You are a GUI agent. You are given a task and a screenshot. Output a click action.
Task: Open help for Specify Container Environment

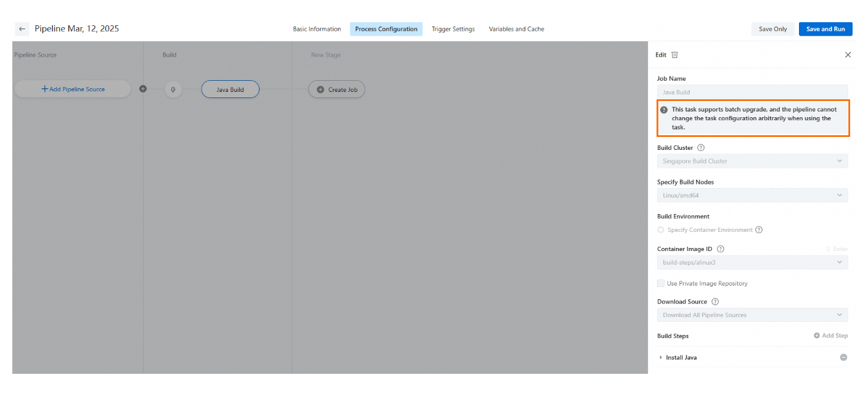click(x=759, y=230)
